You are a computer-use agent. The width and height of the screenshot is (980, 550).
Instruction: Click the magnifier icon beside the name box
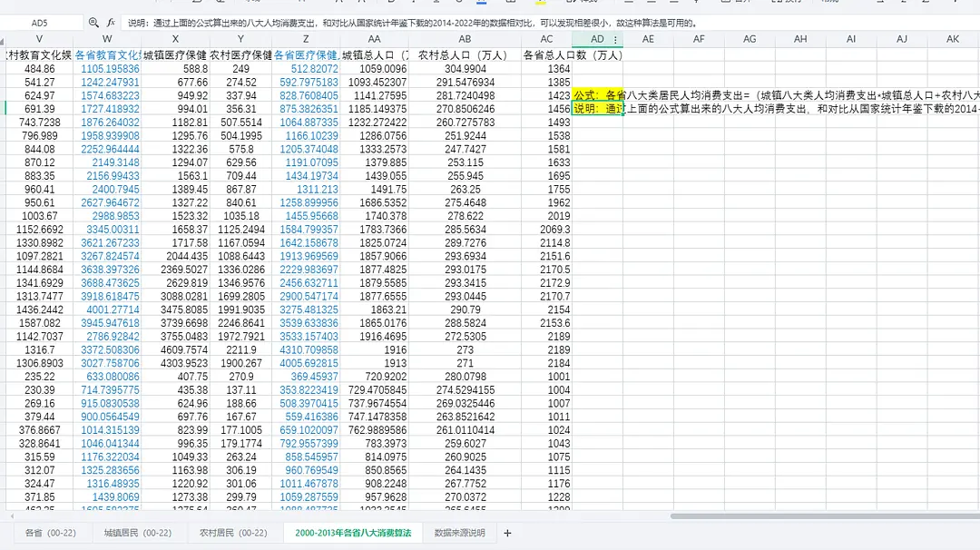click(x=93, y=23)
